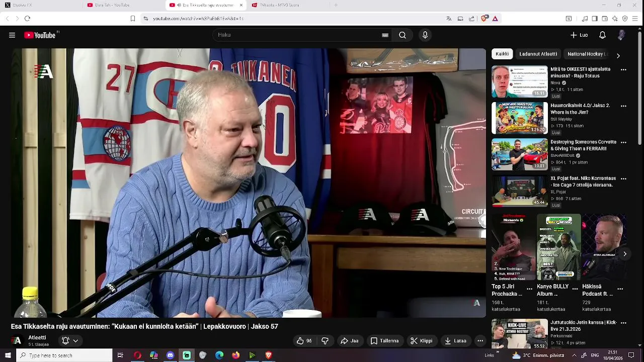Show next shorts with right arrow
Image resolution: width=644 pixels, height=362 pixels.
[625, 254]
